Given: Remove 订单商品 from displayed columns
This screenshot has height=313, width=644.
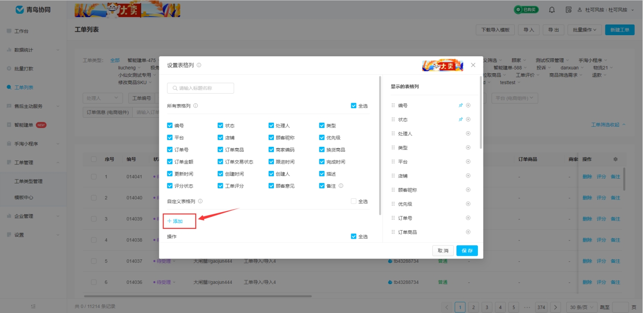Looking at the screenshot, I should click(x=468, y=232).
